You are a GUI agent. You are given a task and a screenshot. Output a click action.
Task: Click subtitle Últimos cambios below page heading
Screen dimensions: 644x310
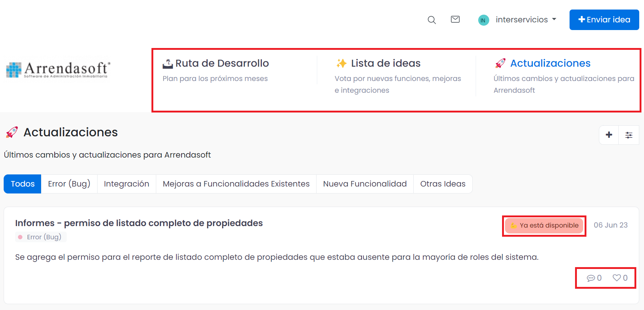tap(107, 155)
